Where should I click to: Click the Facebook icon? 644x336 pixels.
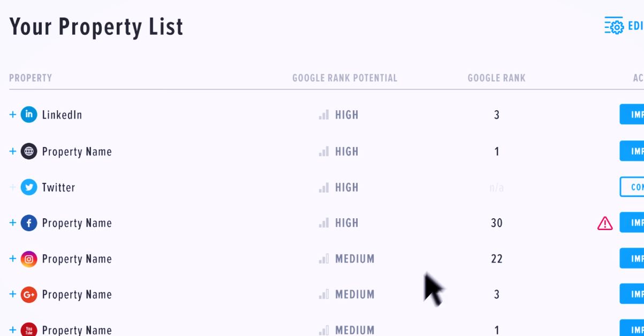click(29, 223)
